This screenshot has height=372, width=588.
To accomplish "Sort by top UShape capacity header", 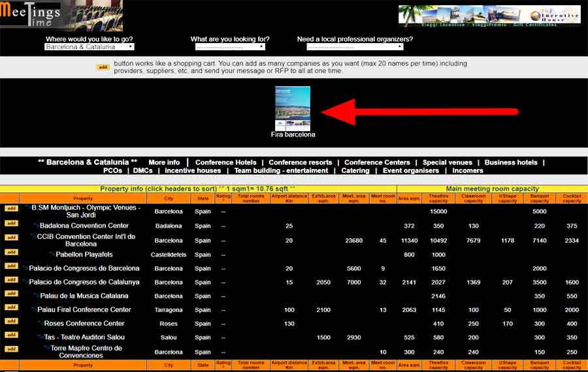I will pyautogui.click(x=508, y=198).
